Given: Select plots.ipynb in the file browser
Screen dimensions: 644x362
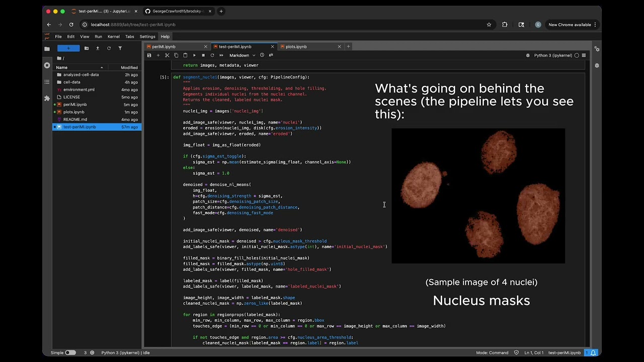Looking at the screenshot, I should (x=97, y=112).
